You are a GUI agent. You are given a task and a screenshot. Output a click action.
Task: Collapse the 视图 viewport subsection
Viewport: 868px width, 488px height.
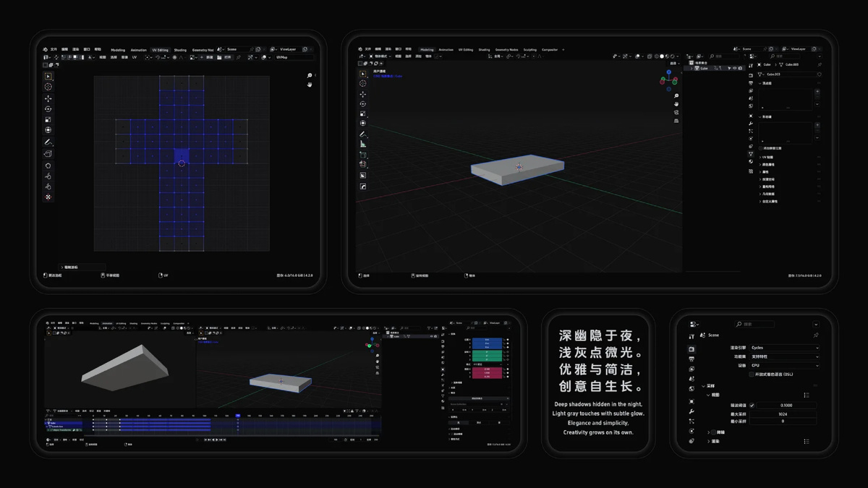(708, 395)
